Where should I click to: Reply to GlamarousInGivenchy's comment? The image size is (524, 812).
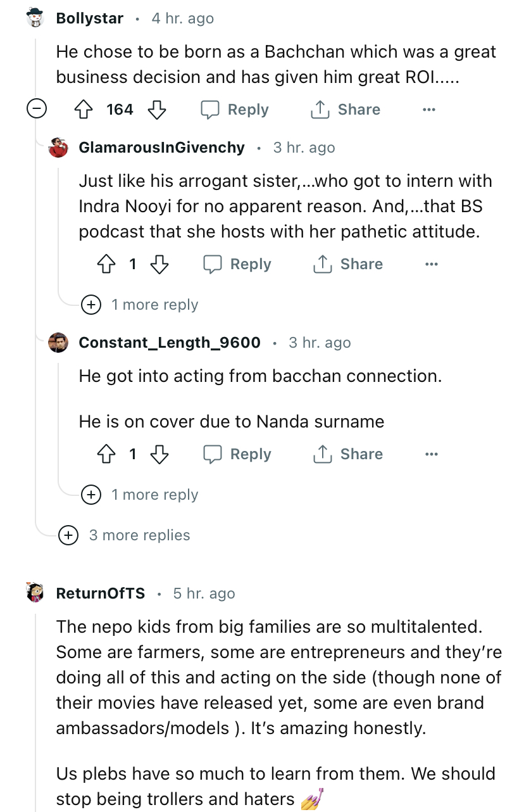[x=237, y=264]
